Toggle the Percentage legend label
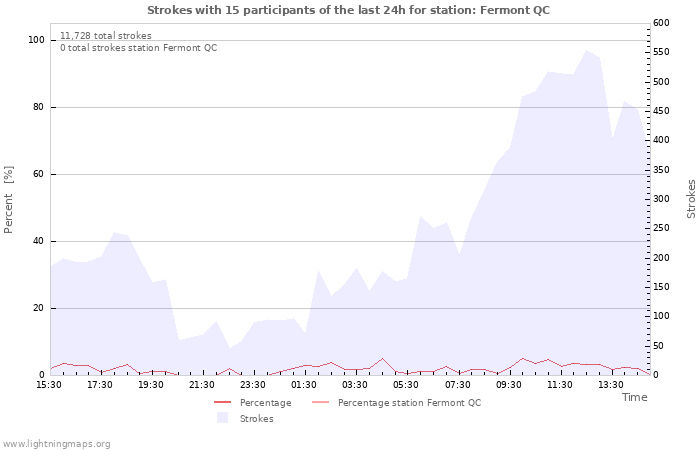Viewport: 700px width, 450px height. click(x=265, y=403)
